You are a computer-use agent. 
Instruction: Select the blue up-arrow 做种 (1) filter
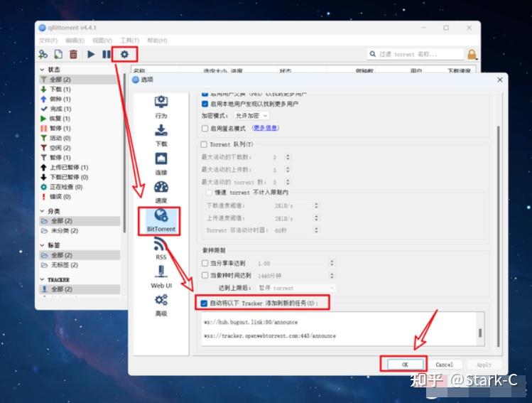(60, 99)
